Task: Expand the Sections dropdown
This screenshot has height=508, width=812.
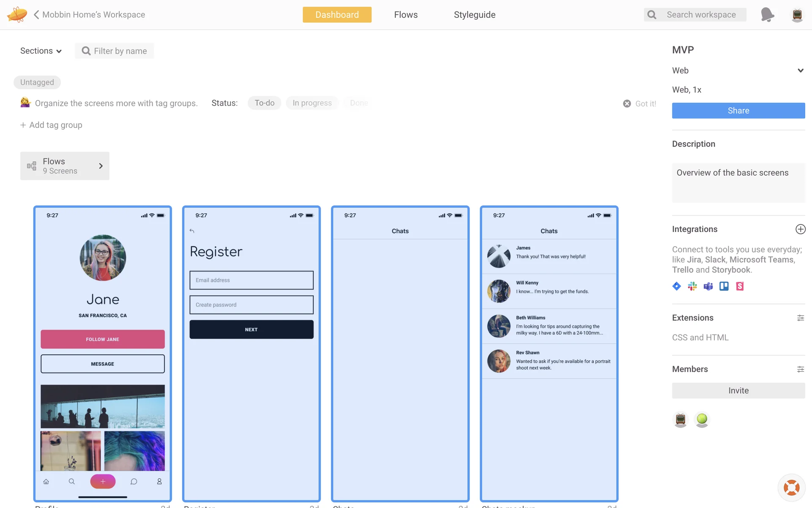Action: click(41, 51)
